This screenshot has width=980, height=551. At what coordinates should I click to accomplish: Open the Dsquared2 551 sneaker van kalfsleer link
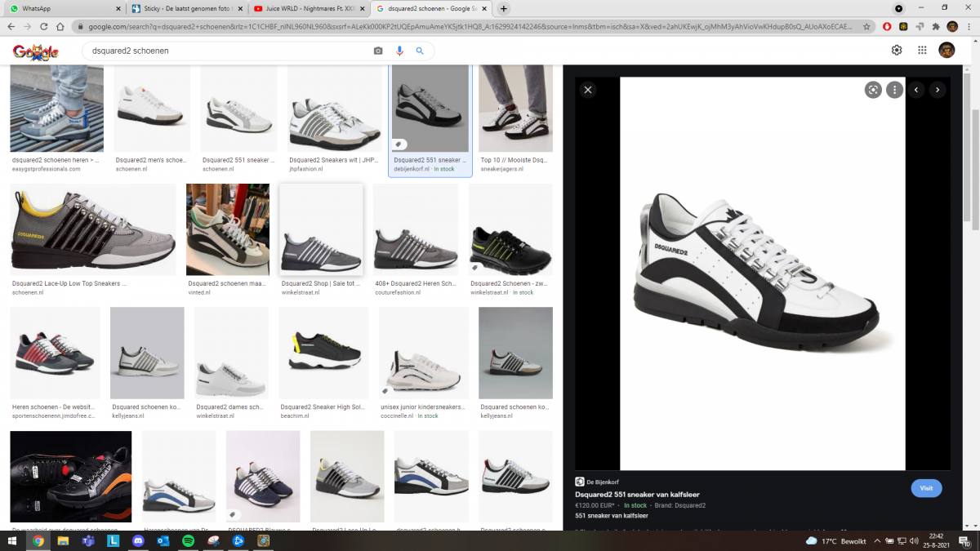coord(637,495)
